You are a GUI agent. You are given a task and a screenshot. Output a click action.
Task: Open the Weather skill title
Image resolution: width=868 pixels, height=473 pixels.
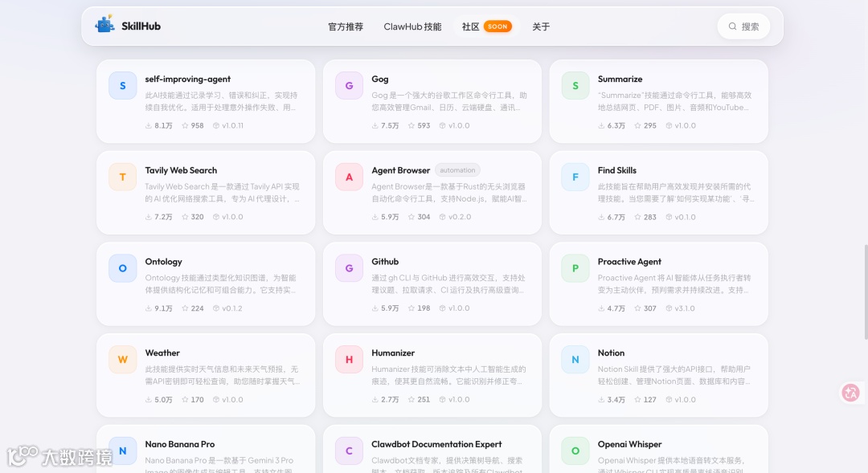click(162, 353)
